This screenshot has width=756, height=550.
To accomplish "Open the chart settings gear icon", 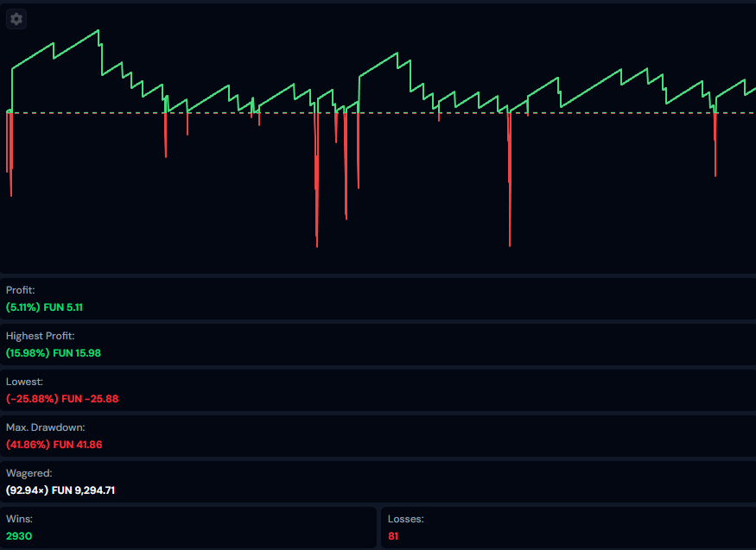I will pos(17,19).
